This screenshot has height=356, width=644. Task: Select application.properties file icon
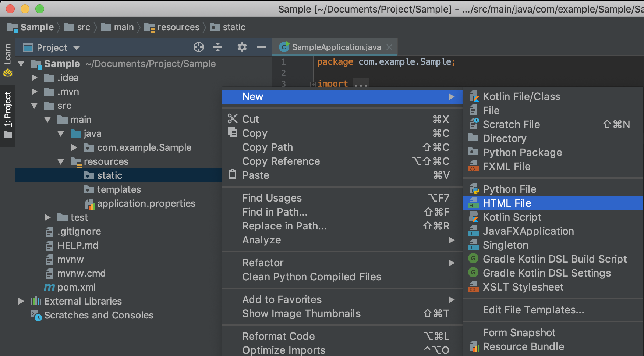pyautogui.click(x=90, y=204)
